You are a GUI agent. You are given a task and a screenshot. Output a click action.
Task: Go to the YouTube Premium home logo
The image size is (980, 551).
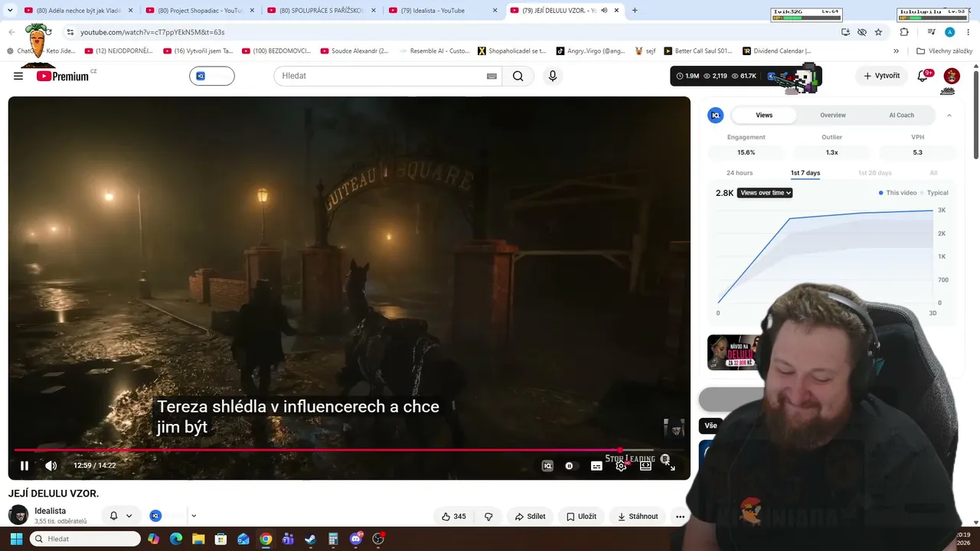63,76
